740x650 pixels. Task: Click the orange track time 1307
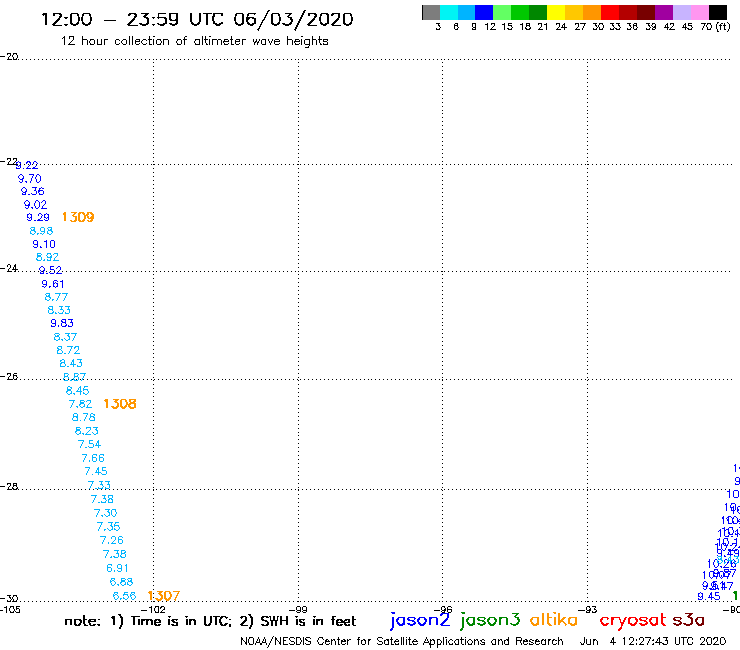pos(164,596)
